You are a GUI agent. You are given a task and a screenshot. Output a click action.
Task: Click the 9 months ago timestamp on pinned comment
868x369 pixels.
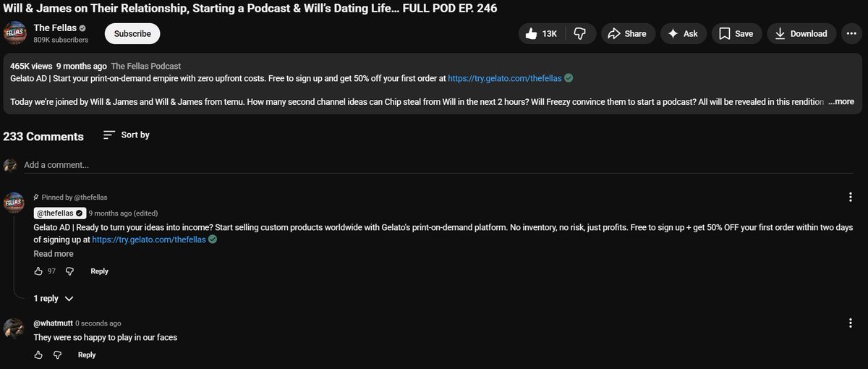click(122, 213)
